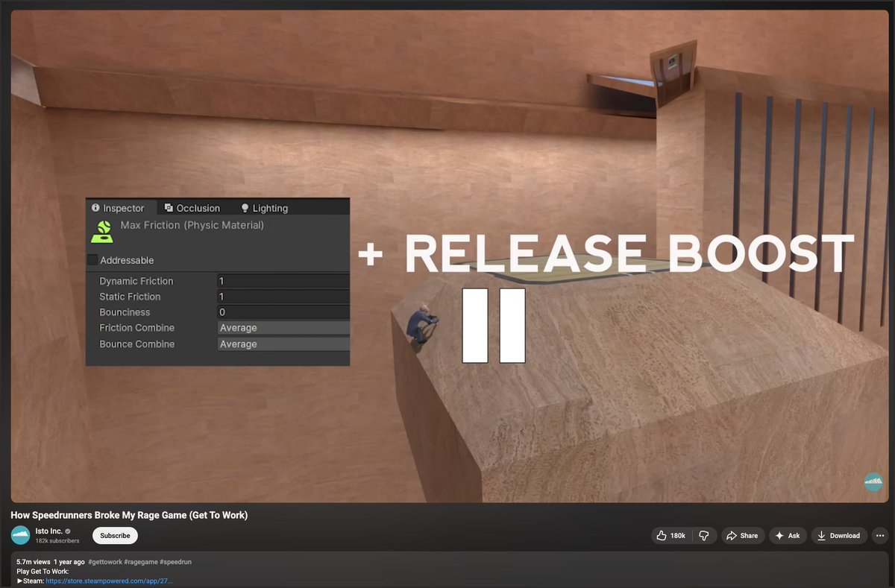Viewport: 895px width, 588px height.
Task: Click the verified badge next to Isto Inc.
Action: point(68,531)
